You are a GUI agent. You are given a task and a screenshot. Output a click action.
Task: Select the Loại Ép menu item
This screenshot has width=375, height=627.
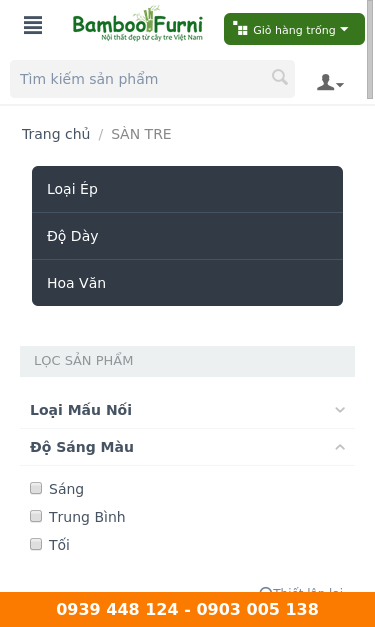pos(188,189)
